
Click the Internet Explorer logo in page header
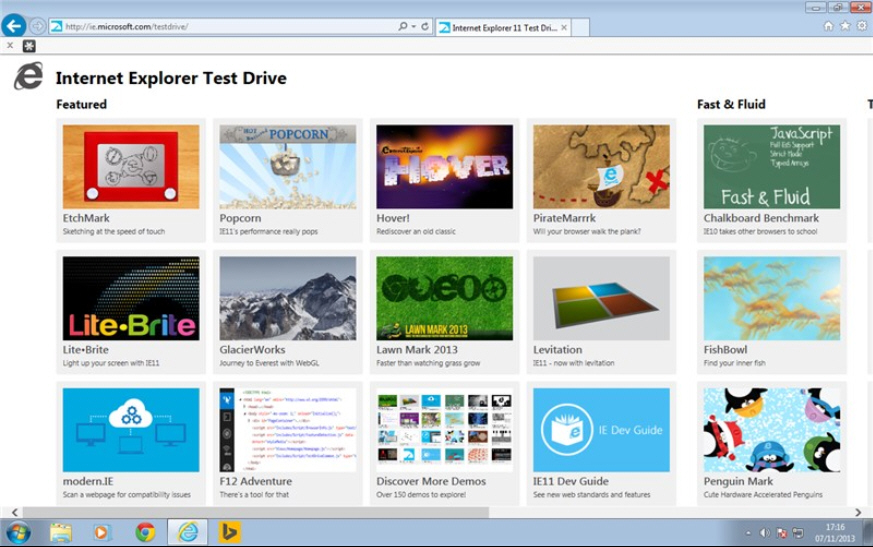pyautogui.click(x=29, y=76)
